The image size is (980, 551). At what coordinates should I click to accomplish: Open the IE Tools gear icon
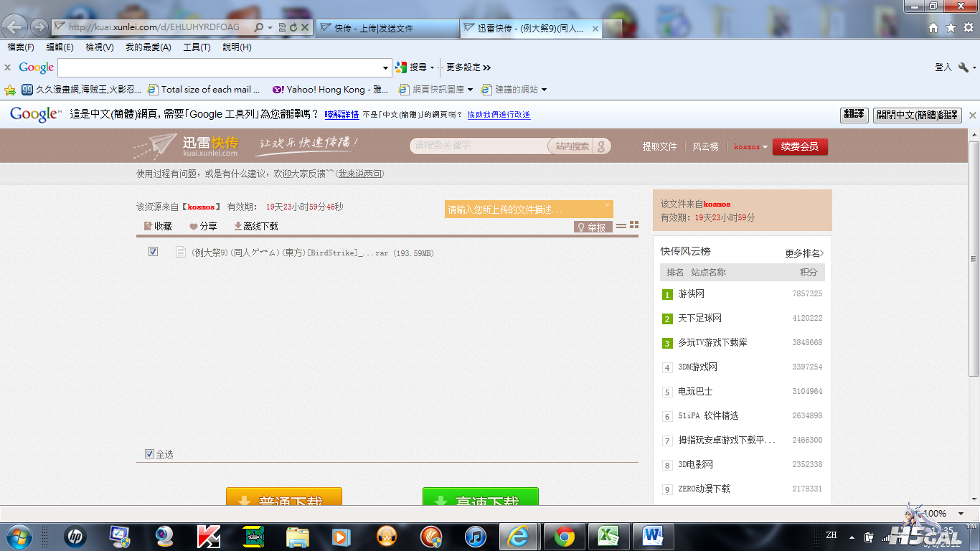coord(968,27)
